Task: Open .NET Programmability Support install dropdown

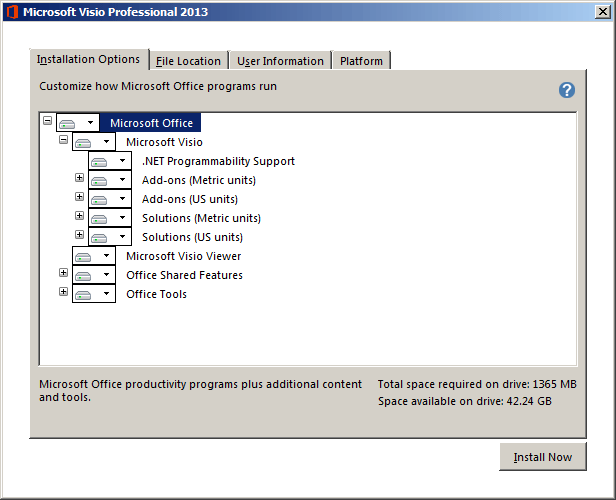Action: (x=110, y=161)
